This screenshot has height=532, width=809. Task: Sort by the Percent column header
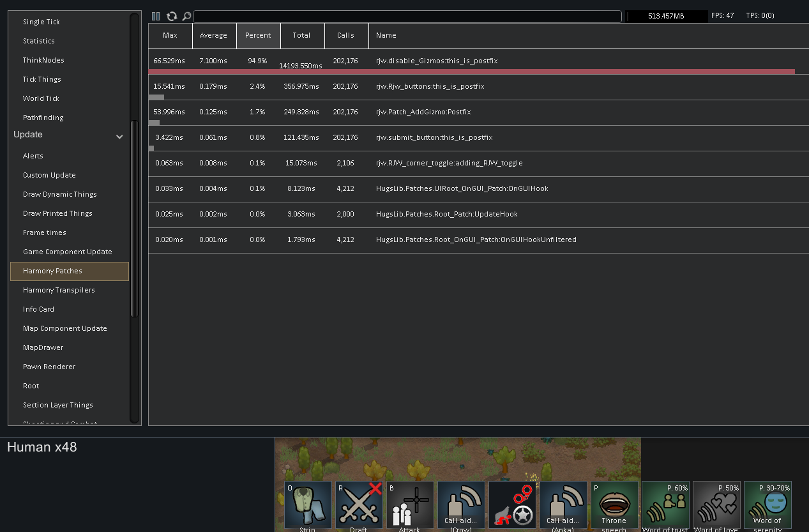(x=258, y=36)
